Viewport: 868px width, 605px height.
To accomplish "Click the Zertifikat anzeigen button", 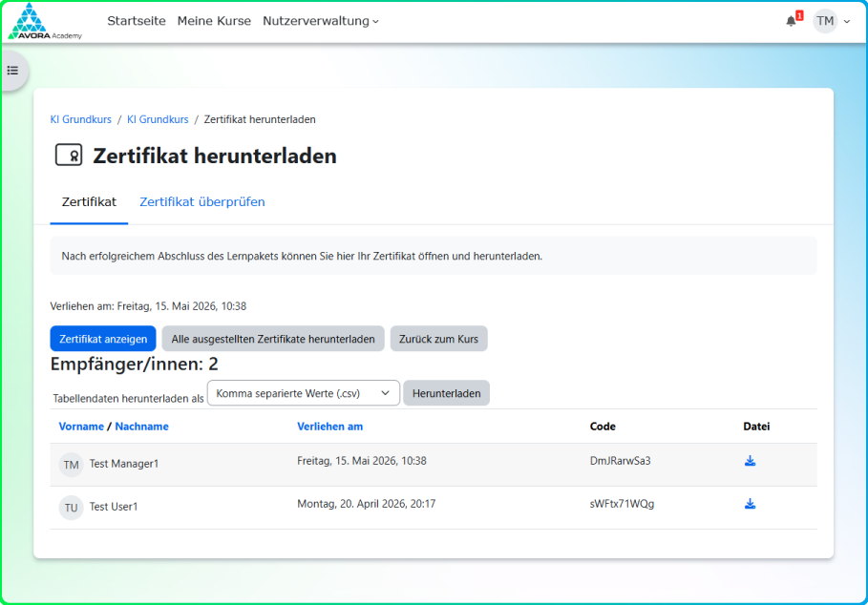I will click(103, 339).
